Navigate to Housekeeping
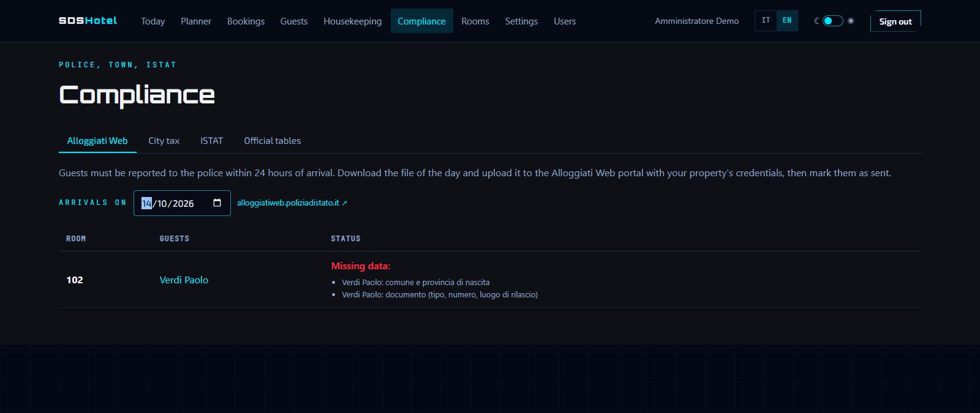The image size is (980, 413). coord(352,21)
